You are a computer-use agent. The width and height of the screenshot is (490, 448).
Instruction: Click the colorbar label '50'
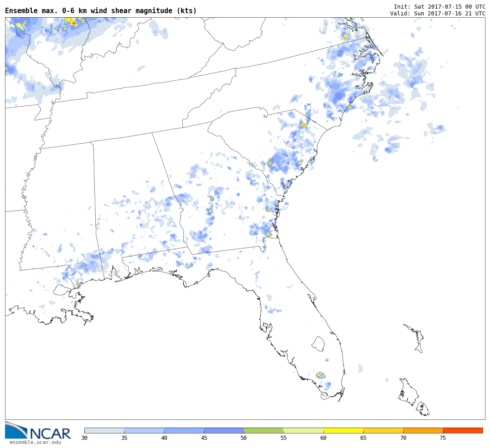[x=244, y=438]
